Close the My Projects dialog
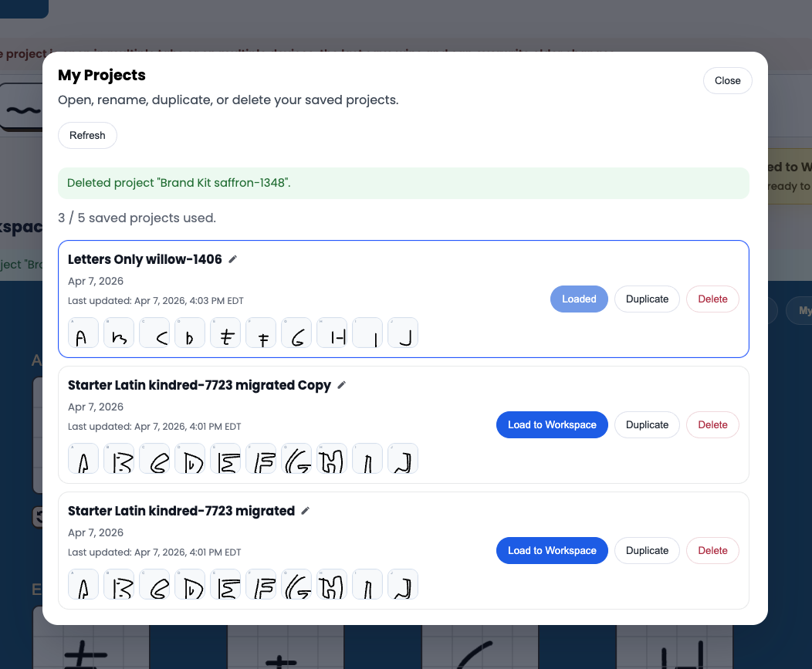Screen dimensions: 812x669 [x=726, y=80]
